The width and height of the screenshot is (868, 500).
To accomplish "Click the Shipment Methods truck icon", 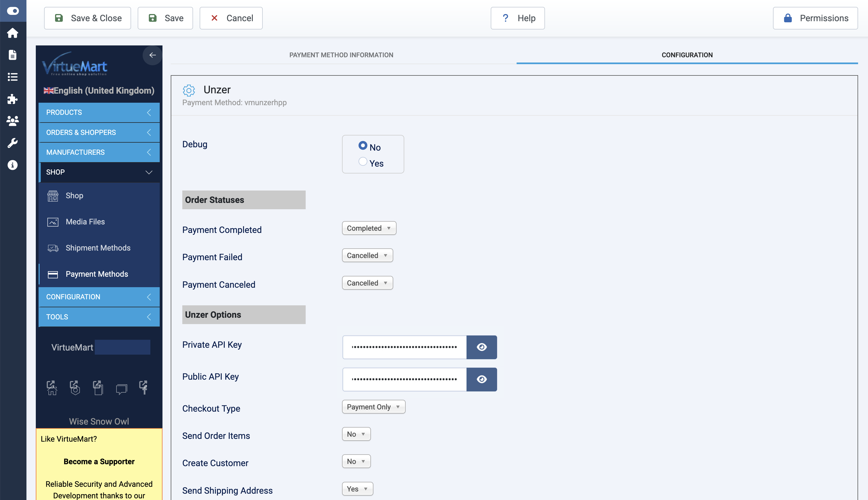I will tap(53, 248).
